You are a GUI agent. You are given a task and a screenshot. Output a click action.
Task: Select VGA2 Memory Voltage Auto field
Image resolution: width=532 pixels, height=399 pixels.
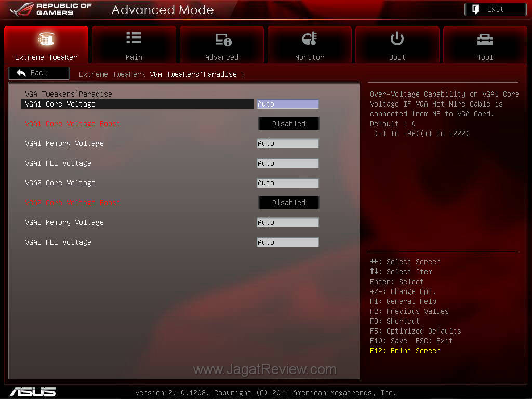coord(287,222)
